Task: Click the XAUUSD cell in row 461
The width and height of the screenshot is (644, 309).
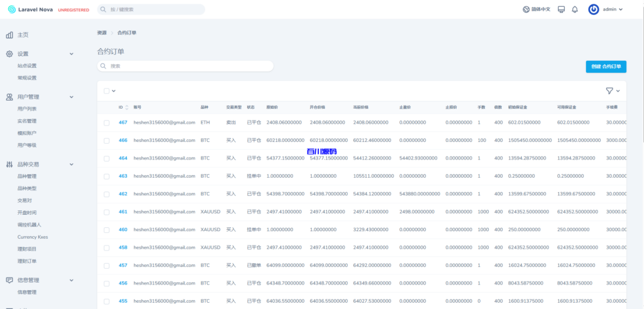Action: coord(210,212)
